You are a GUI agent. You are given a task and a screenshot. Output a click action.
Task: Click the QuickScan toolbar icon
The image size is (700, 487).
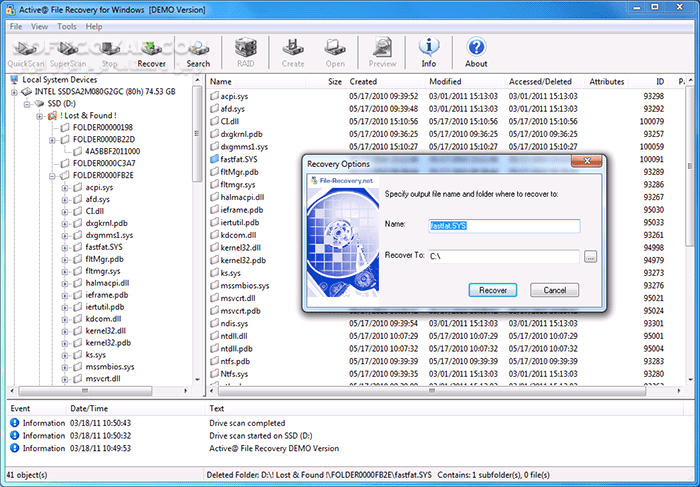(x=25, y=52)
